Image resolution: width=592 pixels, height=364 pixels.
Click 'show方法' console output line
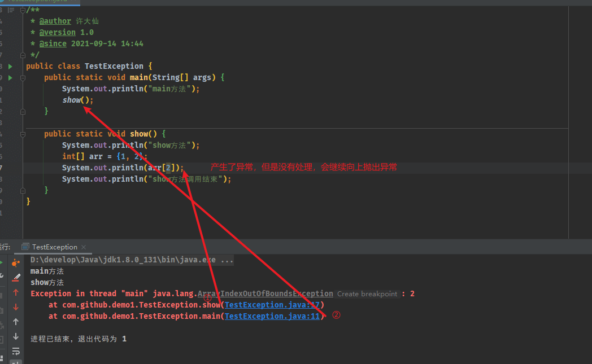click(x=47, y=283)
